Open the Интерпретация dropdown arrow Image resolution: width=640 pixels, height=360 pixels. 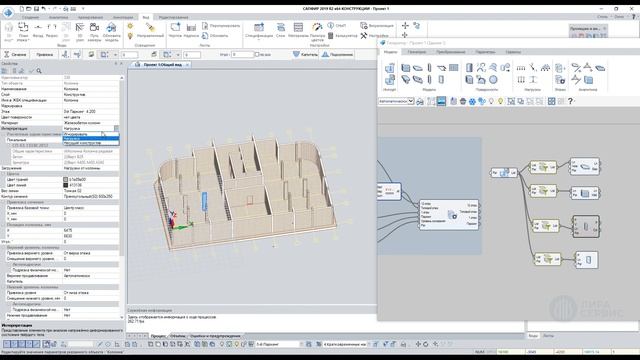pos(116,129)
